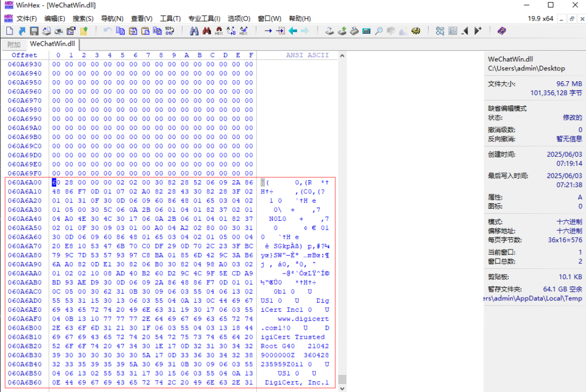Click the options settings icon left of the columns icon

tap(440, 31)
